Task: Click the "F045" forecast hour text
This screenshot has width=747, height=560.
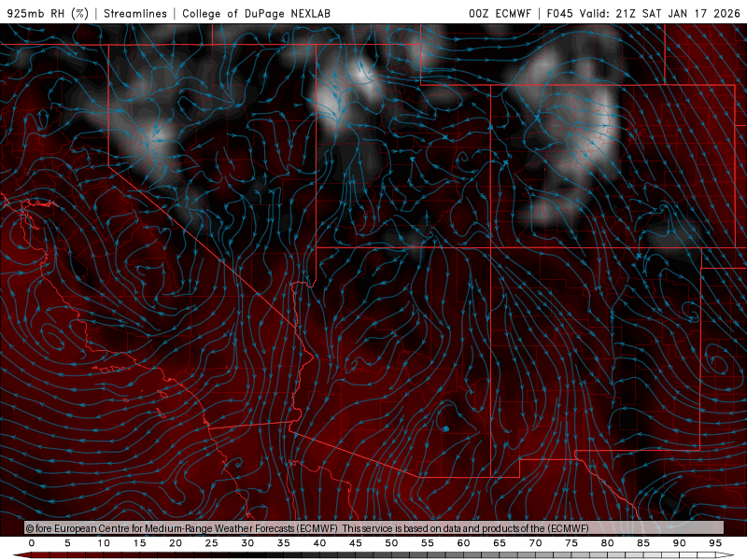Action: click(x=559, y=13)
